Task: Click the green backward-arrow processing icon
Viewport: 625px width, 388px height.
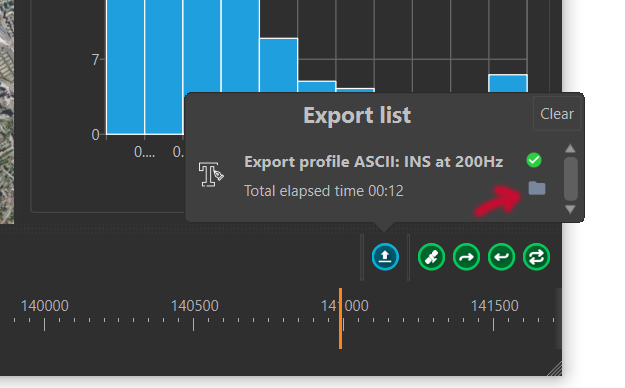Action: 501,257
